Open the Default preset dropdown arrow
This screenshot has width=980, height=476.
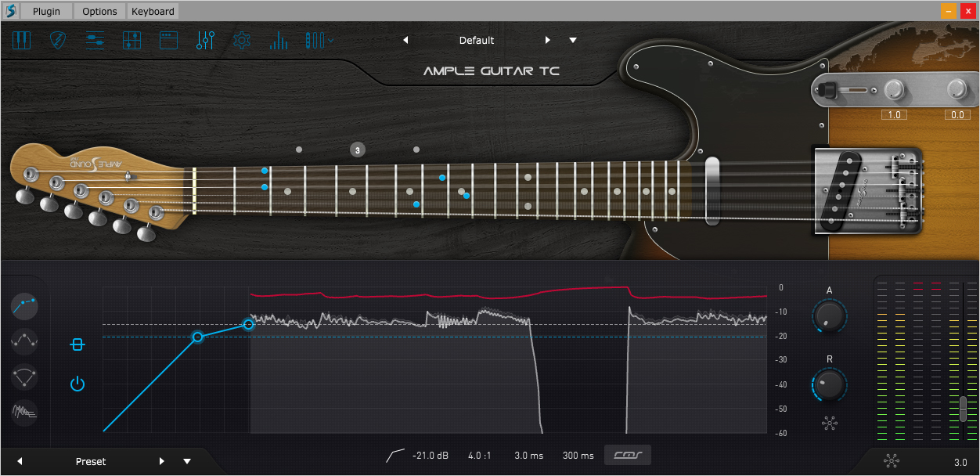click(x=573, y=40)
